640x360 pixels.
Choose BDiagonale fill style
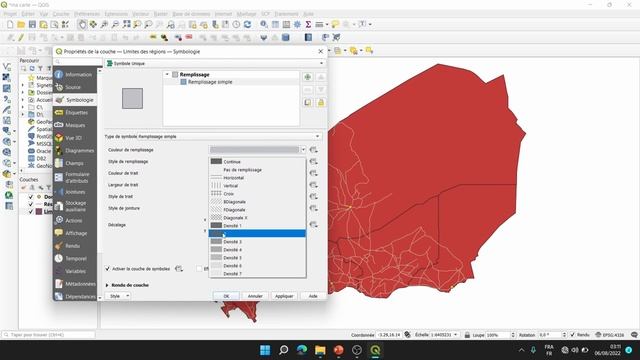[257, 202]
